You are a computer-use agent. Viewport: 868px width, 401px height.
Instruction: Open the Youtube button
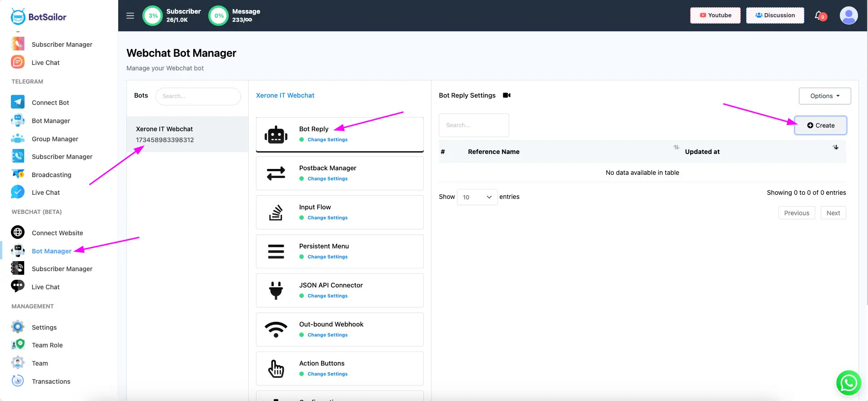click(x=715, y=15)
